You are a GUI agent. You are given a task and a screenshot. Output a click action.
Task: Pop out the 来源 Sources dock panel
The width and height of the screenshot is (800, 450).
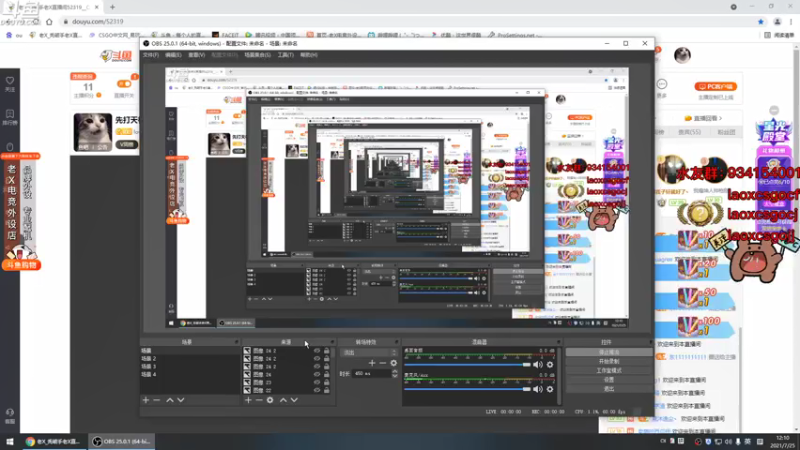(332, 342)
